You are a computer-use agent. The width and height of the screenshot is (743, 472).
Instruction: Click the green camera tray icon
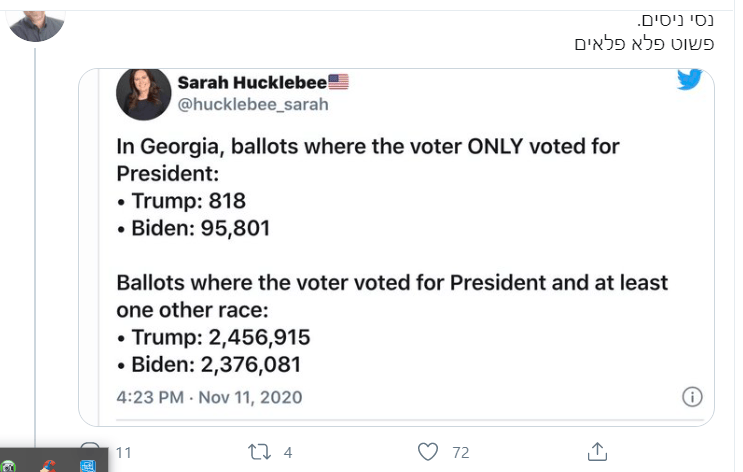point(8,466)
